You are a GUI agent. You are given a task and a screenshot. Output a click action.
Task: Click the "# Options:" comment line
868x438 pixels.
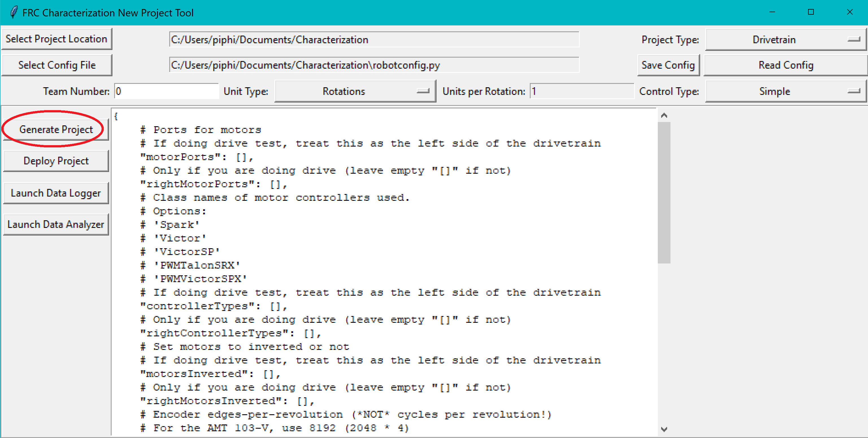click(x=173, y=212)
